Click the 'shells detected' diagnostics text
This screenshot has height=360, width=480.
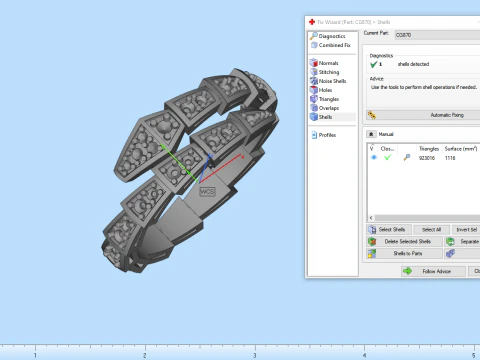(413, 64)
